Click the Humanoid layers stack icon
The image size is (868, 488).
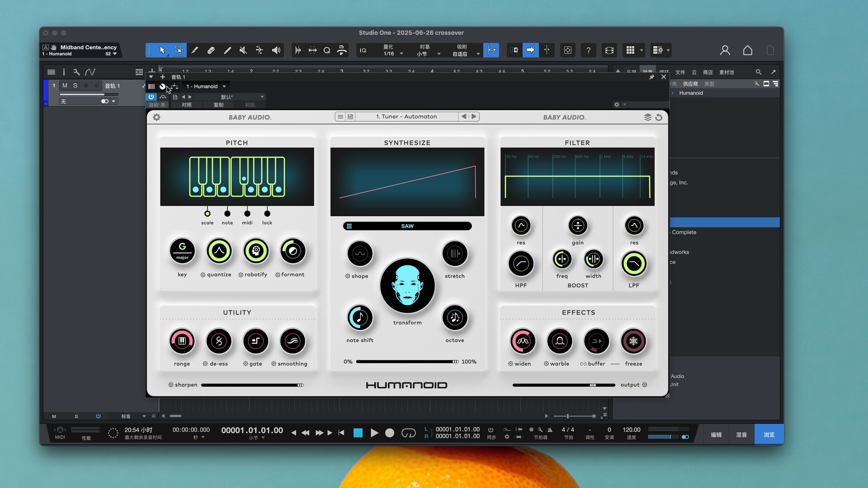648,117
